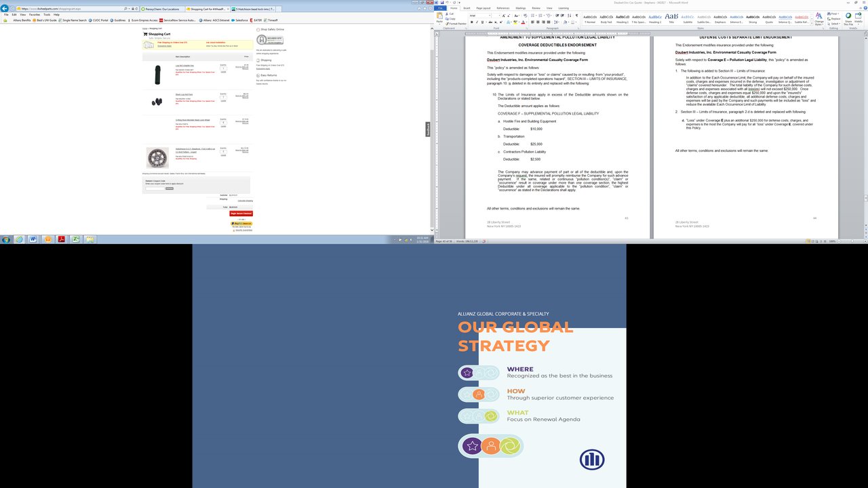Click taskbar clock
This screenshot has height=488, width=868.
pyautogui.click(x=422, y=239)
